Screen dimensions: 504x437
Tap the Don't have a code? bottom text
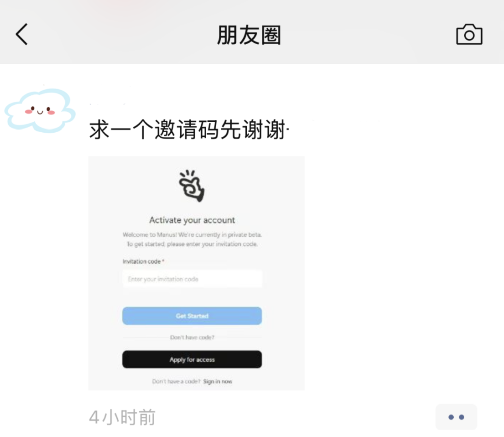tap(176, 381)
